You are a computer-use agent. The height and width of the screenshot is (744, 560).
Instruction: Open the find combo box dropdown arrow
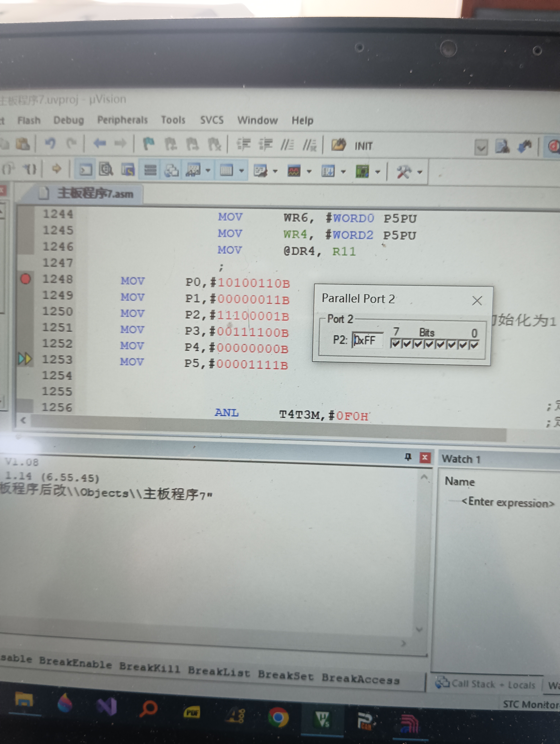(x=481, y=148)
